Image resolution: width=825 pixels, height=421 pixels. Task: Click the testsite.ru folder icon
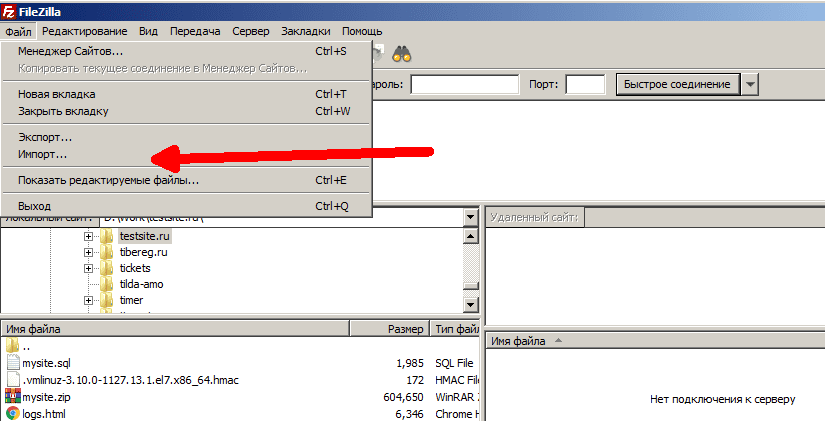[x=107, y=236]
